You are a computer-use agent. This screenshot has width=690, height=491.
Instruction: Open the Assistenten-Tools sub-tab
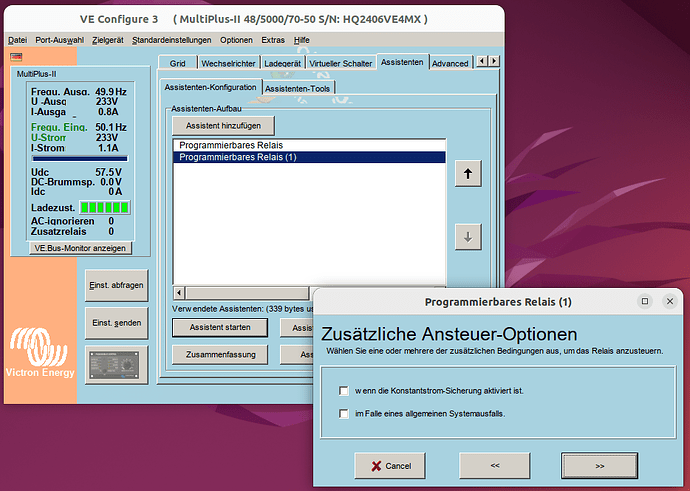[x=297, y=88]
